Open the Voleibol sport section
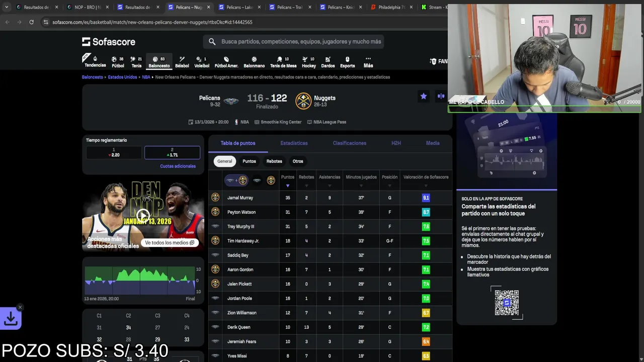The width and height of the screenshot is (644, 362). (x=202, y=62)
